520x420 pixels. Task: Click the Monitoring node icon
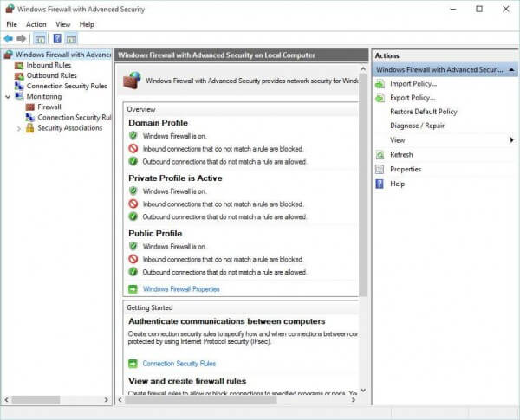click(20, 96)
